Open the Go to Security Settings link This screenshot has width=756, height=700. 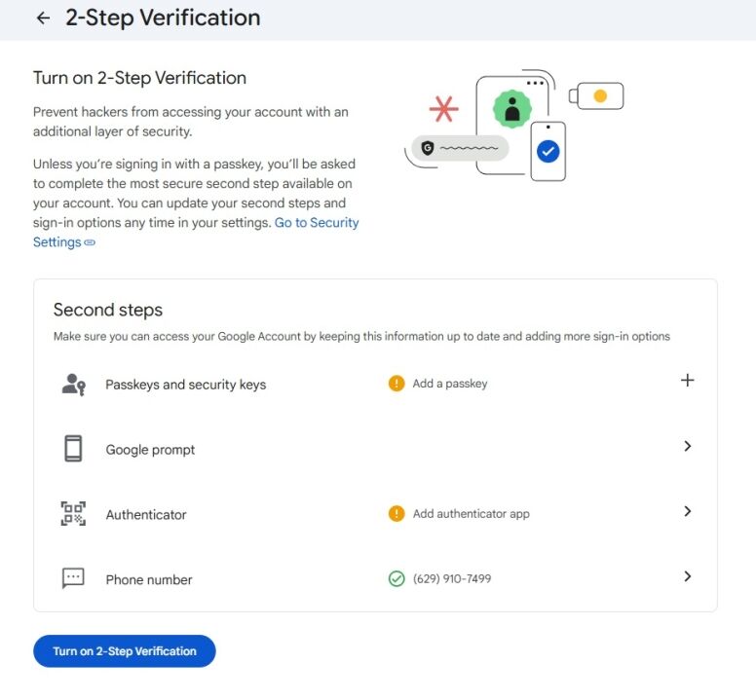point(316,223)
